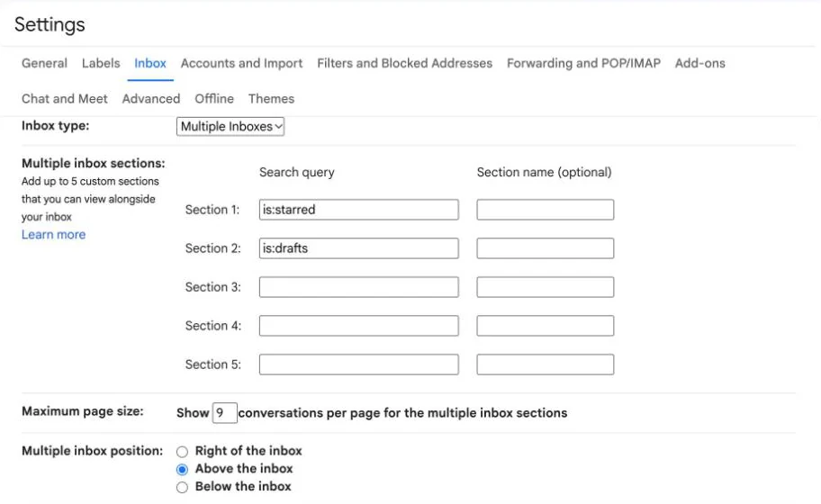
Task: Open the Inbox type dropdown
Action: (x=230, y=127)
